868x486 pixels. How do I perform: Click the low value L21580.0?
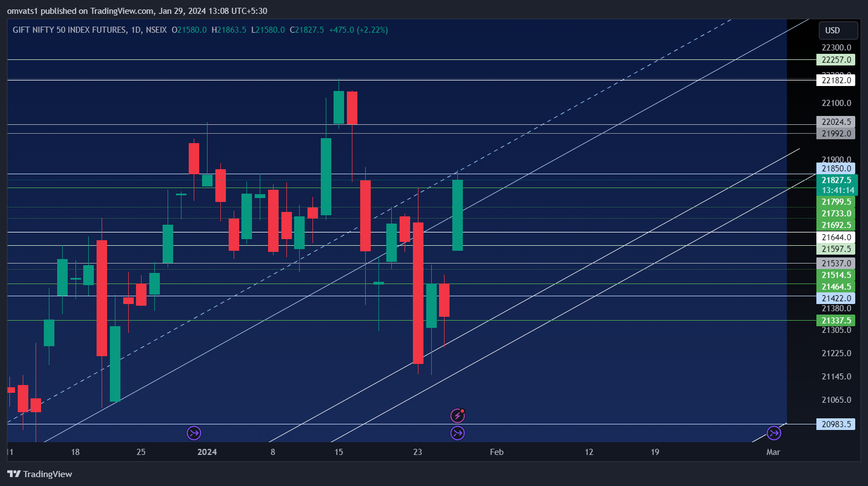point(268,30)
